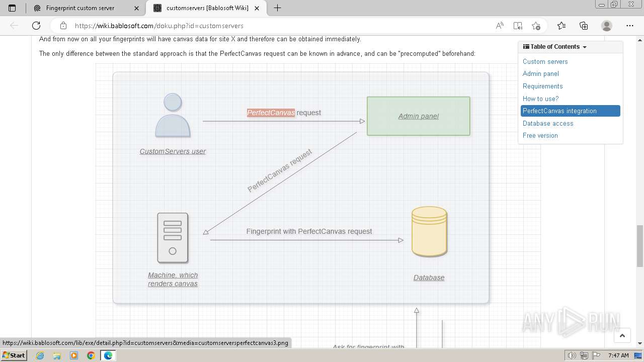Open a new browser tab
The width and height of the screenshot is (644, 362).
pos(277,8)
